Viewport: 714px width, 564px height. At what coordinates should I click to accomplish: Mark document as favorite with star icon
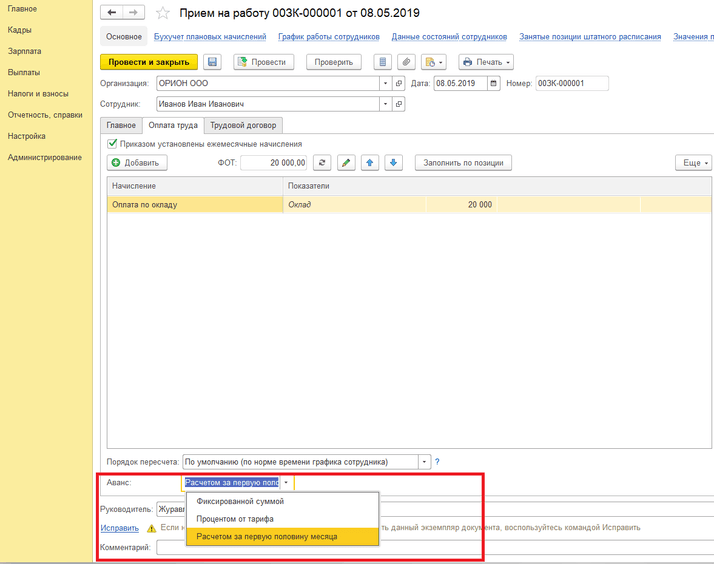click(163, 13)
